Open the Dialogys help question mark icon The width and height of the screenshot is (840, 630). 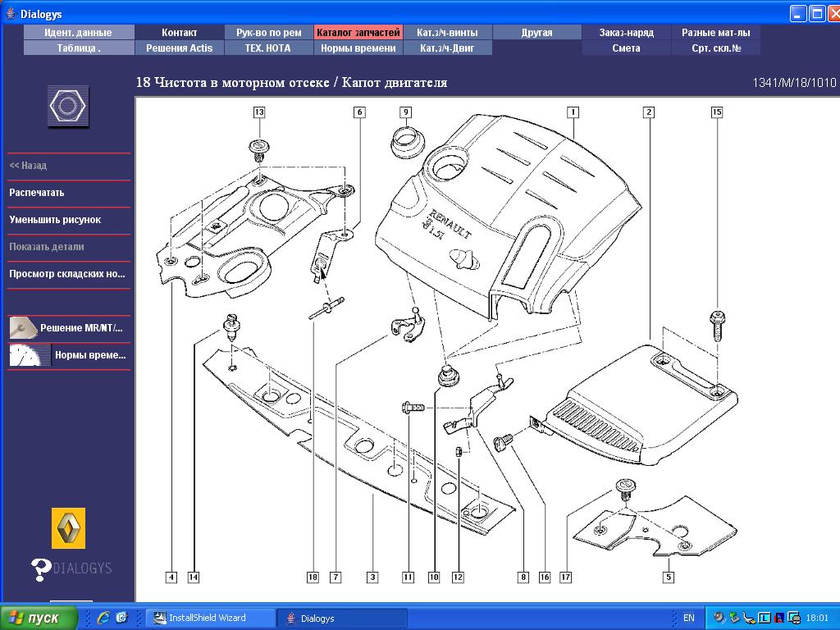click(x=41, y=569)
